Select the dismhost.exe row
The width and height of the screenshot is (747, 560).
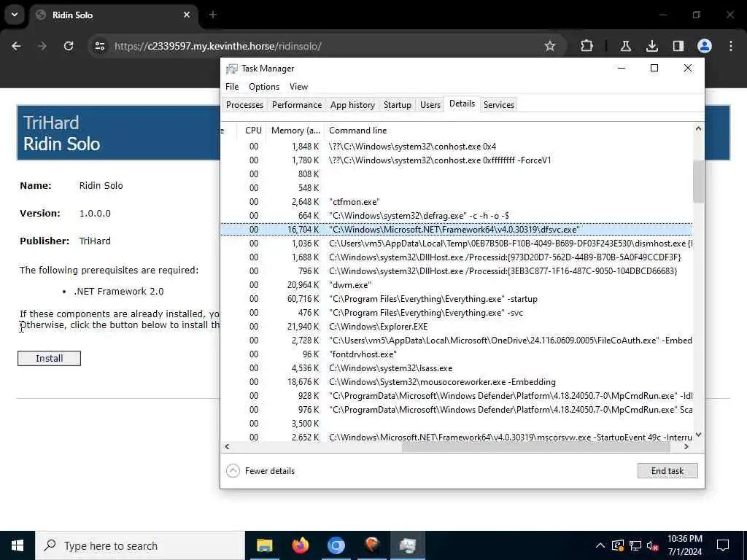click(x=457, y=244)
